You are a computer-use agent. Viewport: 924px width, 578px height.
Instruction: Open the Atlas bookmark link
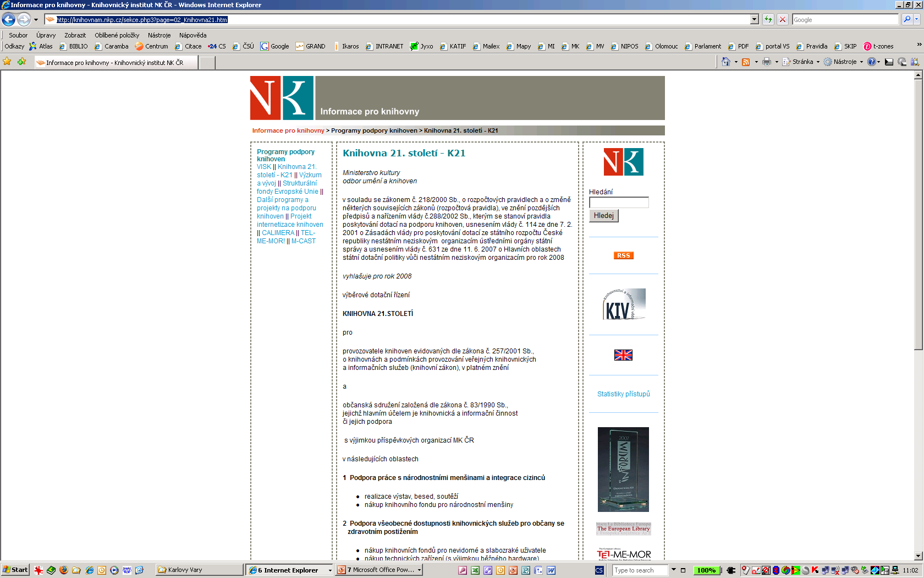41,46
